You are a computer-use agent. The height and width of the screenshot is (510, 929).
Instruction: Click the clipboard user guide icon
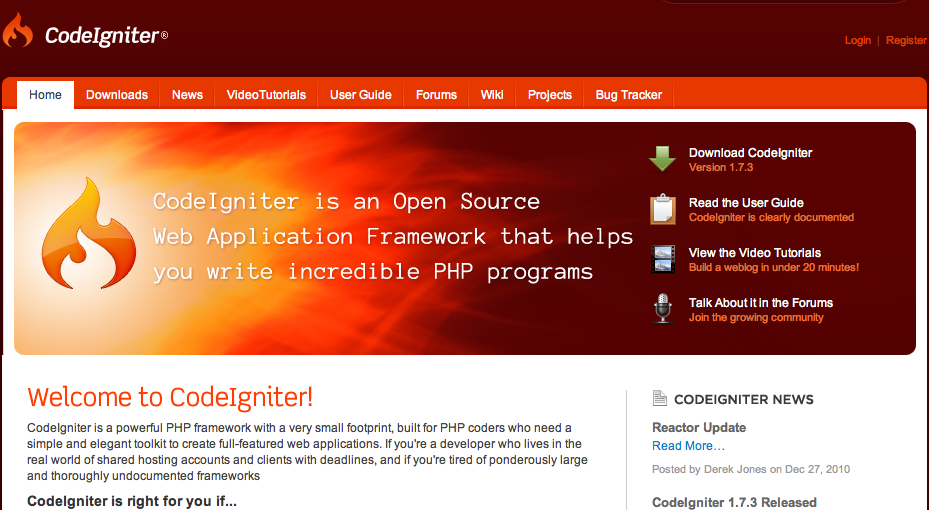pos(662,209)
